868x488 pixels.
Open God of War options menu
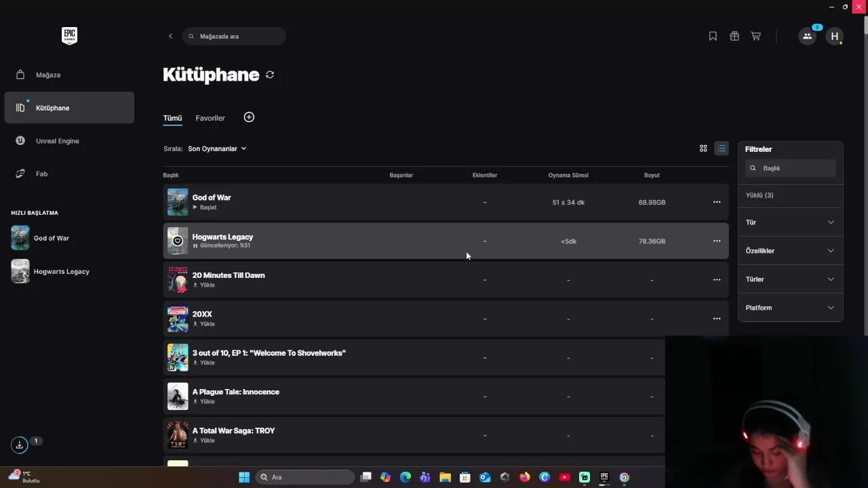click(x=717, y=202)
